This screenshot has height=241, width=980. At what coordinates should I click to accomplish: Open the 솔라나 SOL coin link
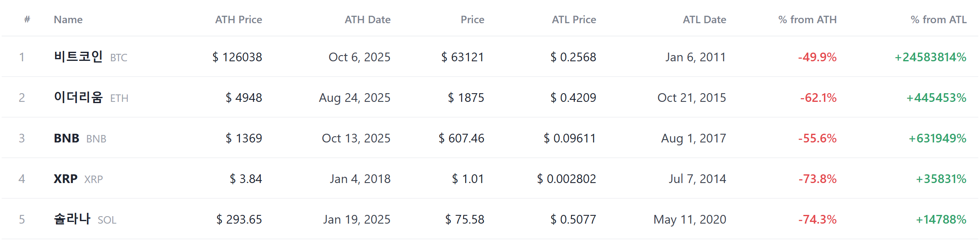click(x=85, y=219)
